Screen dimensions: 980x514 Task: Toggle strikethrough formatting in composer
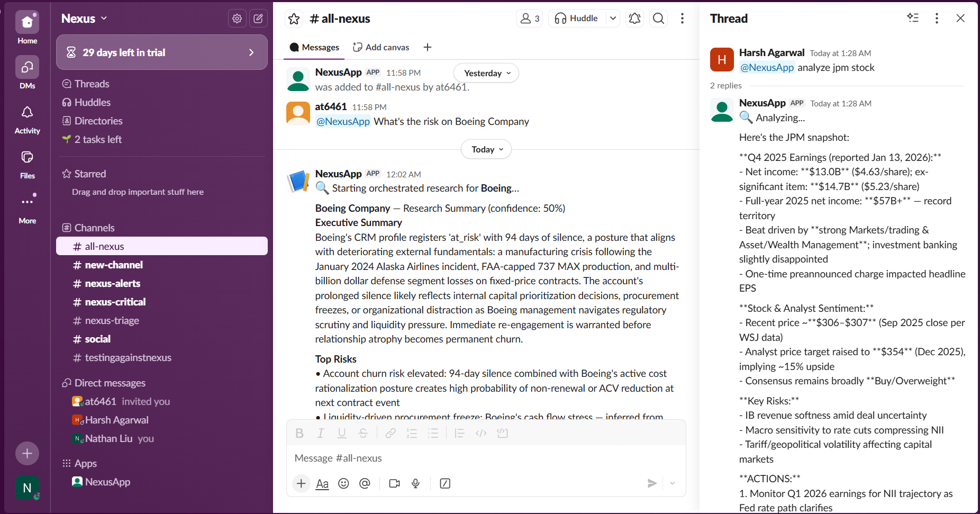pyautogui.click(x=363, y=433)
